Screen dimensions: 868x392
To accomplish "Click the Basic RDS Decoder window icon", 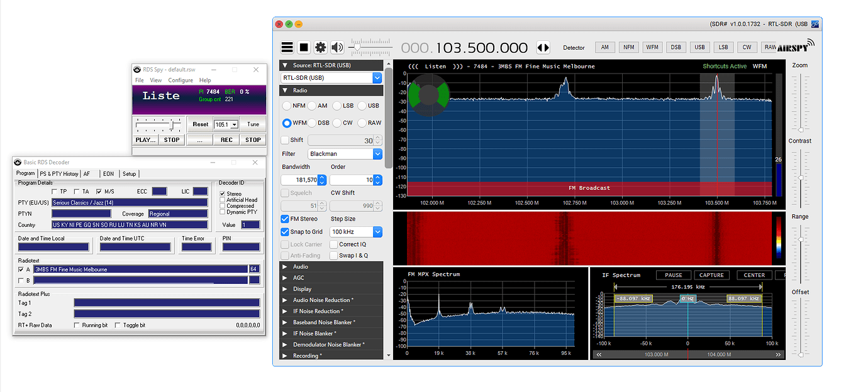I will (17, 162).
